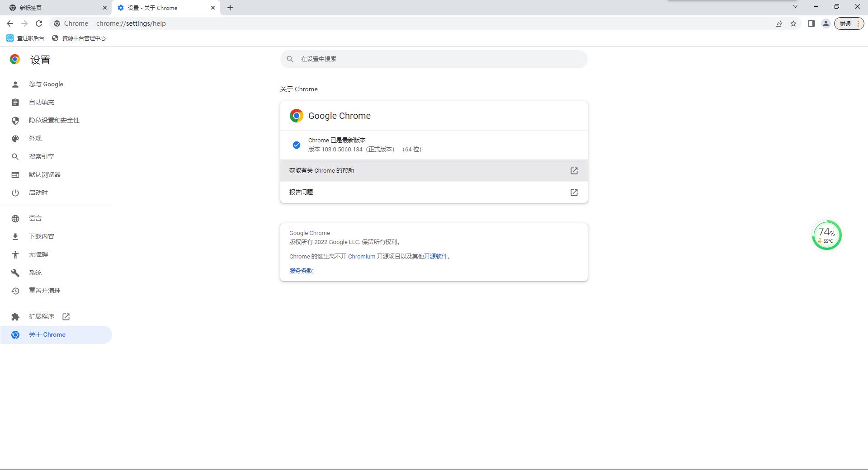Viewport: 868px width, 470px height.
Task: Click the magnifier icon beside 搜索引擎
Action: (15, 157)
